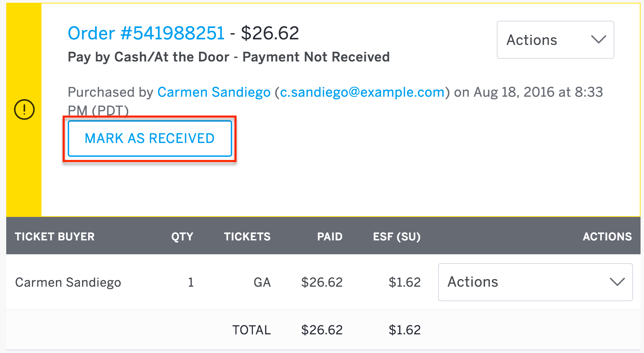
Task: Open the order-level Actions dropdown
Action: (x=555, y=40)
